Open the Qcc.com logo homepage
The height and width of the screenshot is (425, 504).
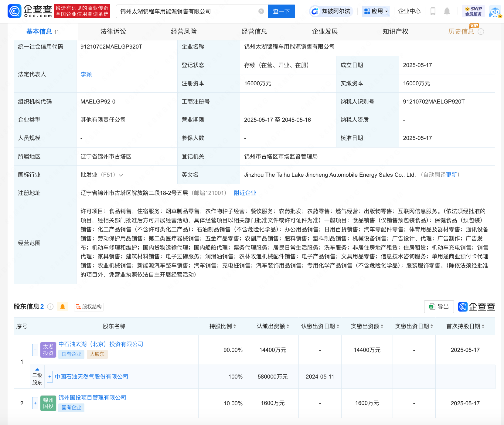[30, 11]
